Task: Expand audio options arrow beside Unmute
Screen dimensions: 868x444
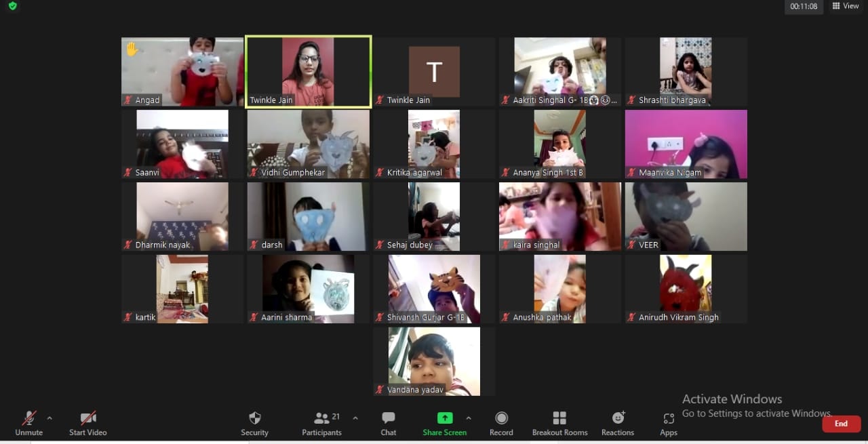Action: click(50, 418)
